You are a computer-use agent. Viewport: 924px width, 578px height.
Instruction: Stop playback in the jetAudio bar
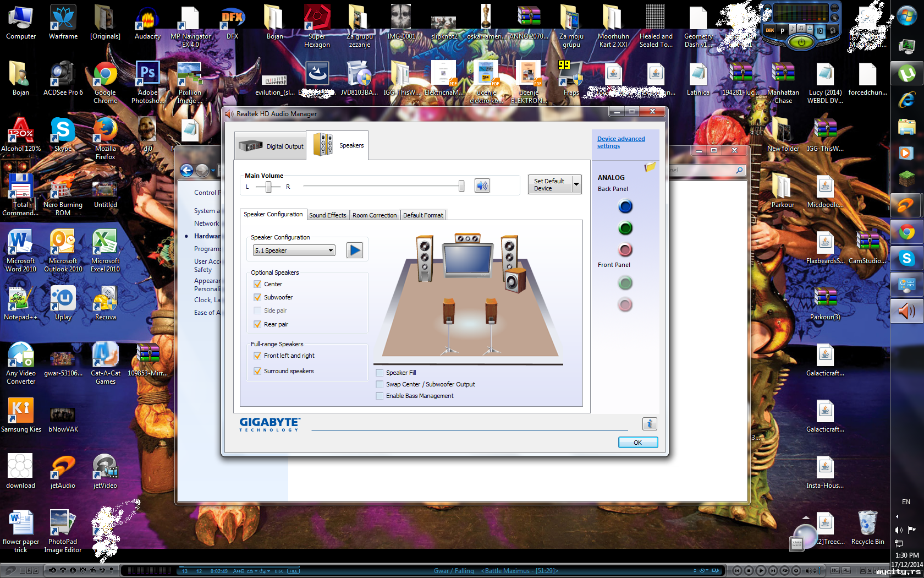[x=749, y=571]
